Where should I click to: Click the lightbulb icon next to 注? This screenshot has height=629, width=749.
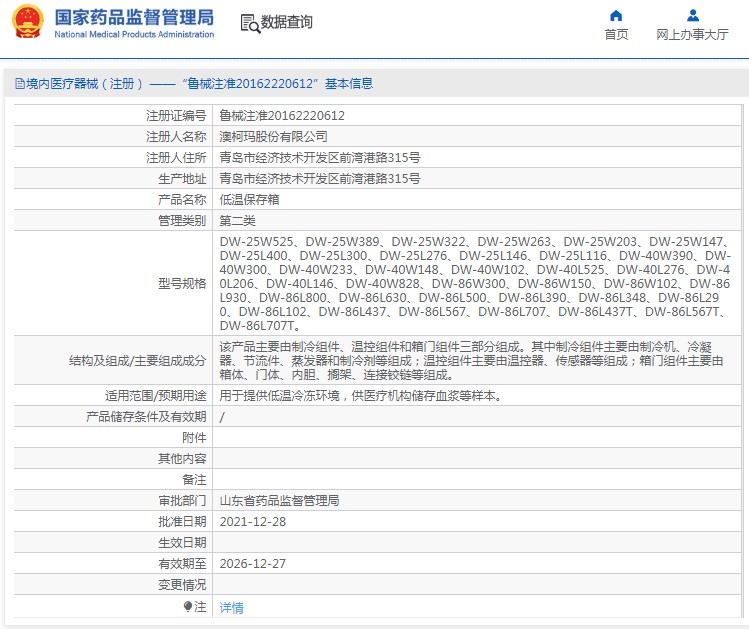pyautogui.click(x=187, y=607)
